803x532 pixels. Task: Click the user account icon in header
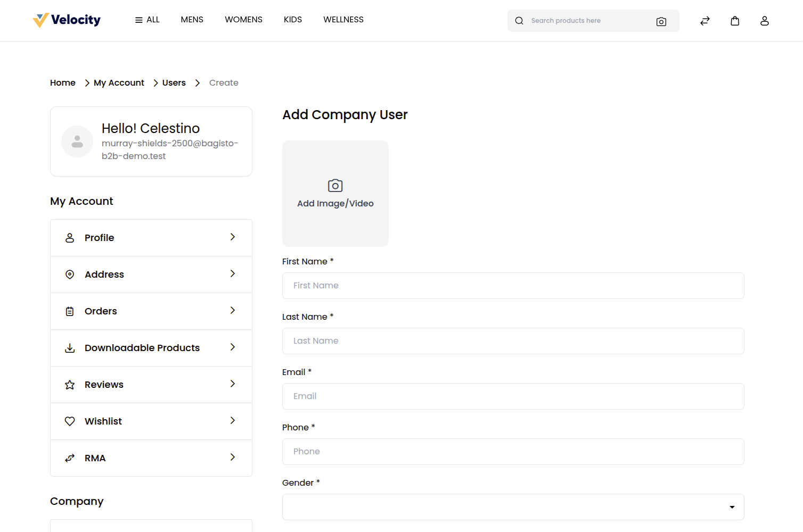click(x=765, y=21)
